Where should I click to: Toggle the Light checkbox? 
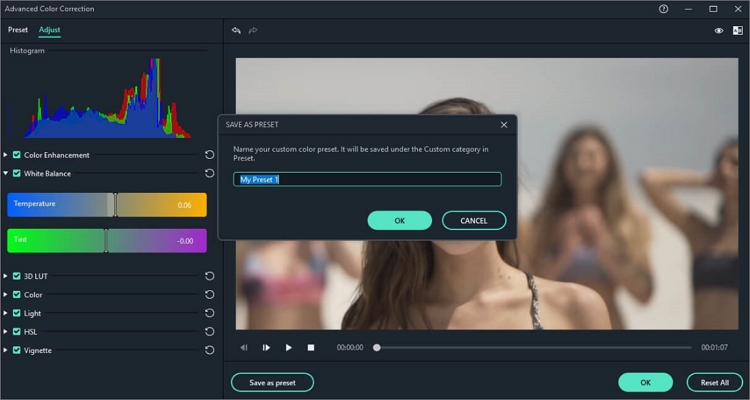(17, 313)
